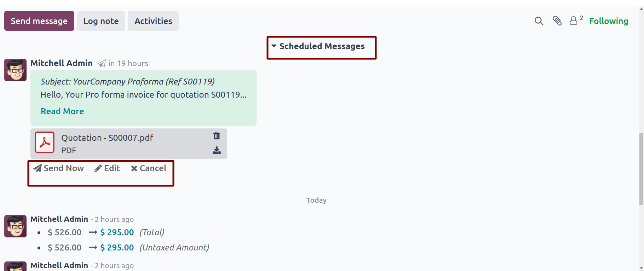The width and height of the screenshot is (644, 271).
Task: Open the Activities tab
Action: point(153,21)
